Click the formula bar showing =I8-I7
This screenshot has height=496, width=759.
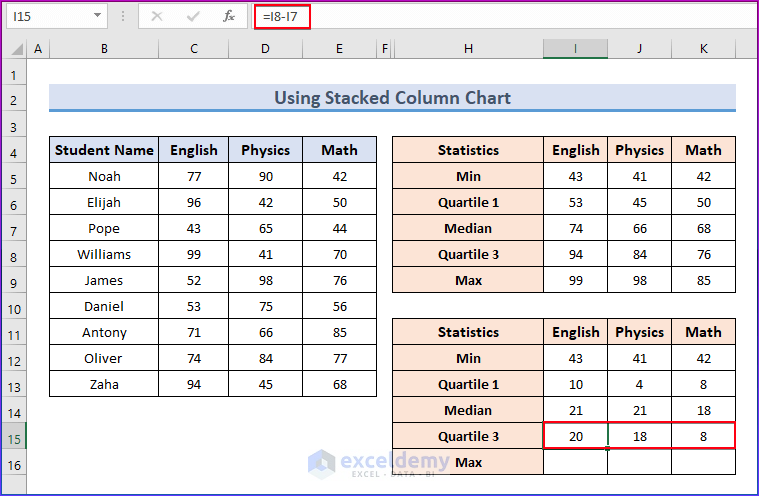click(x=500, y=17)
